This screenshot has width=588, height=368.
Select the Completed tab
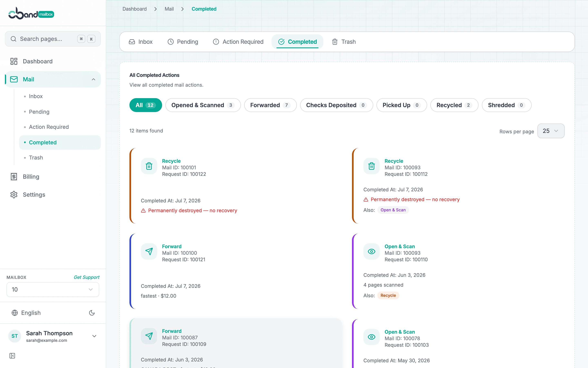click(x=297, y=42)
